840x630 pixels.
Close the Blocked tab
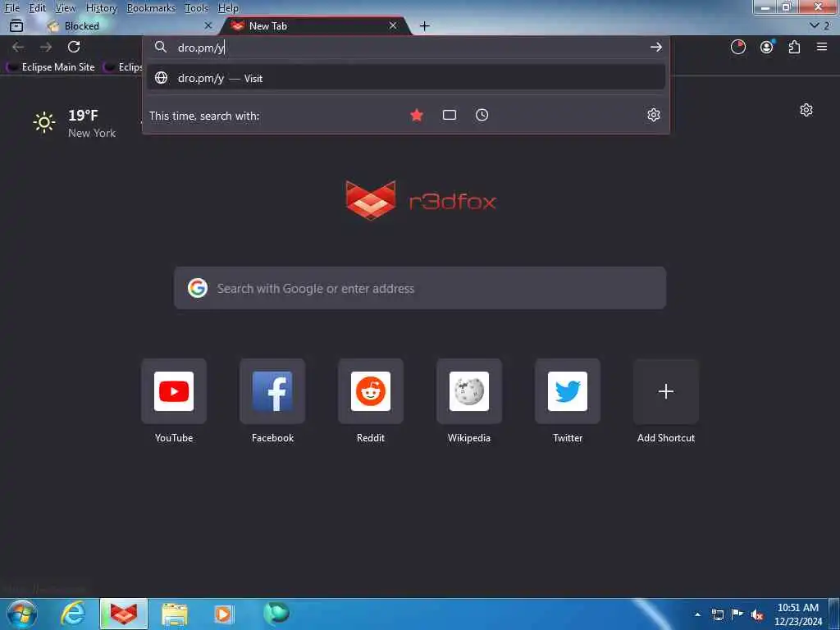[208, 25]
